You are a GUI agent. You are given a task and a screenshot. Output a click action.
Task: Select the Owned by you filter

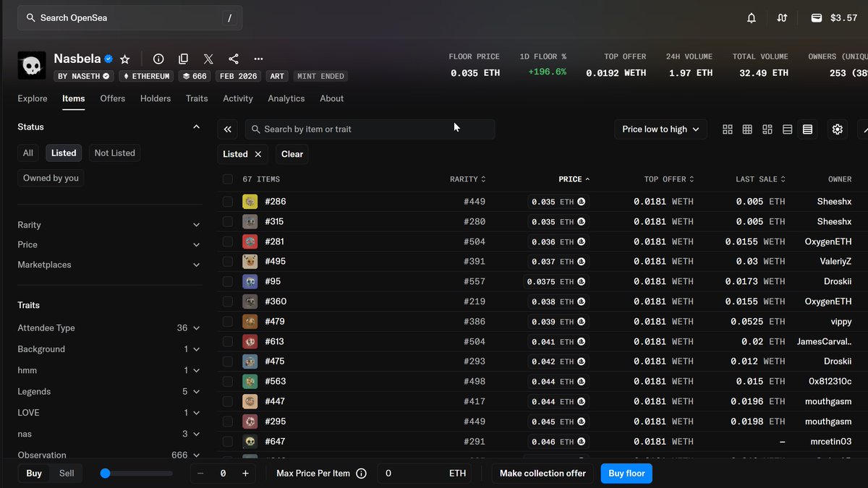point(51,178)
